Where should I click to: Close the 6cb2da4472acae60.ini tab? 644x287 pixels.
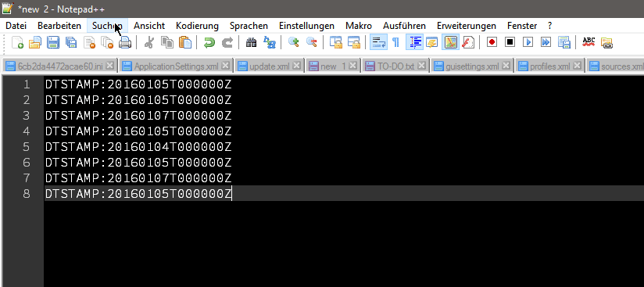click(x=109, y=66)
